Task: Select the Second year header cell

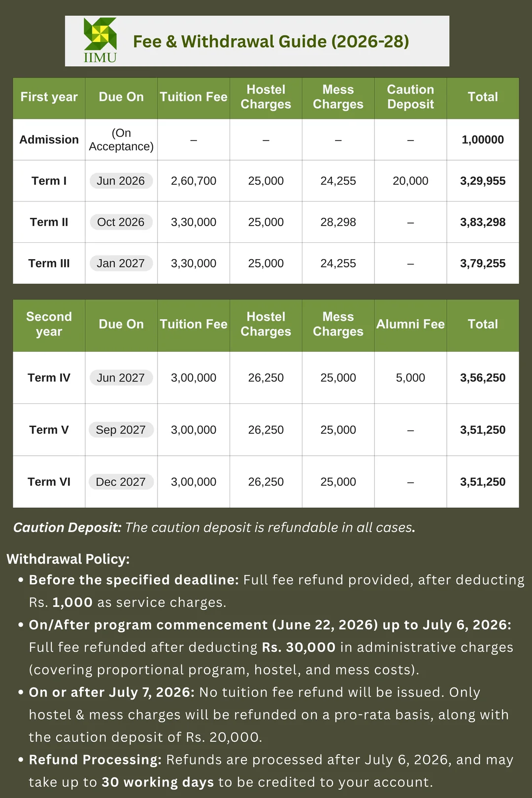Action: point(49,324)
